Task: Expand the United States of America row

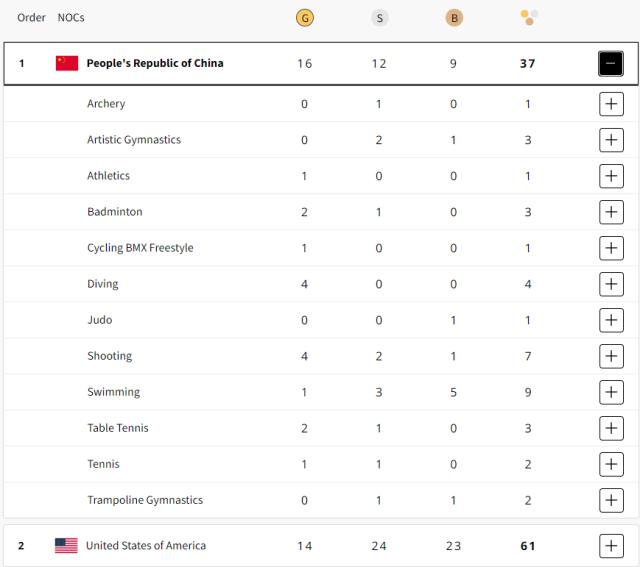Action: click(611, 545)
